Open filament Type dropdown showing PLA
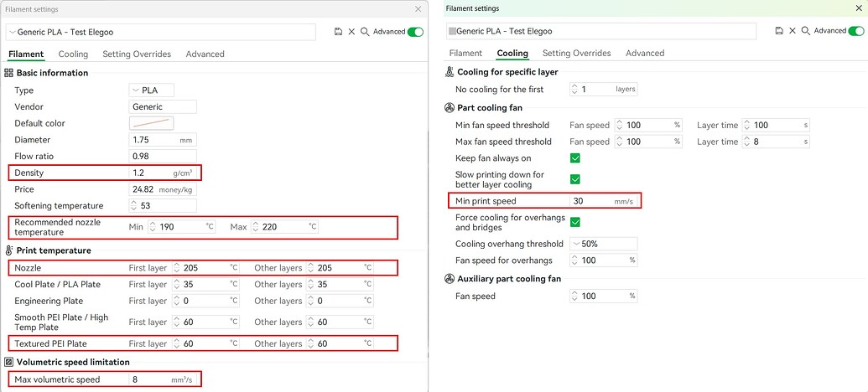 pyautogui.click(x=152, y=90)
